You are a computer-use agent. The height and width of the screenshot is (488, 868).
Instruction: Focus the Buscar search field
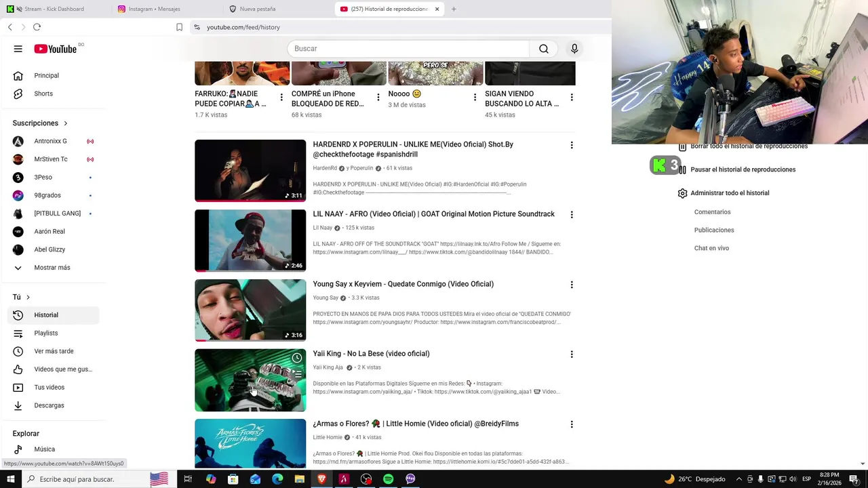click(409, 49)
